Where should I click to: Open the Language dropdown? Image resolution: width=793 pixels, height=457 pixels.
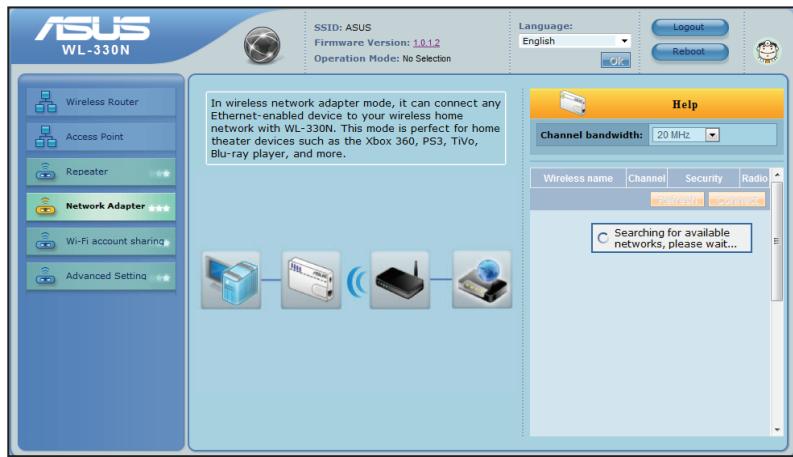pos(575,41)
